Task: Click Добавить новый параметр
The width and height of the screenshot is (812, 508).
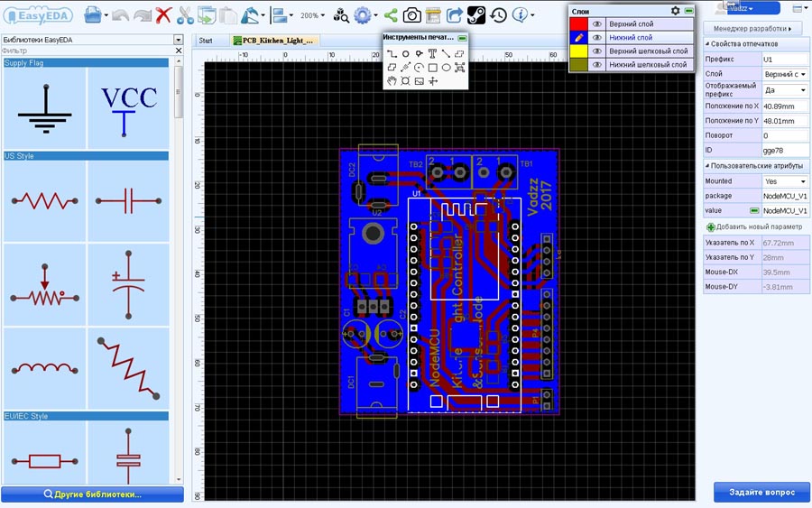Action: [754, 226]
